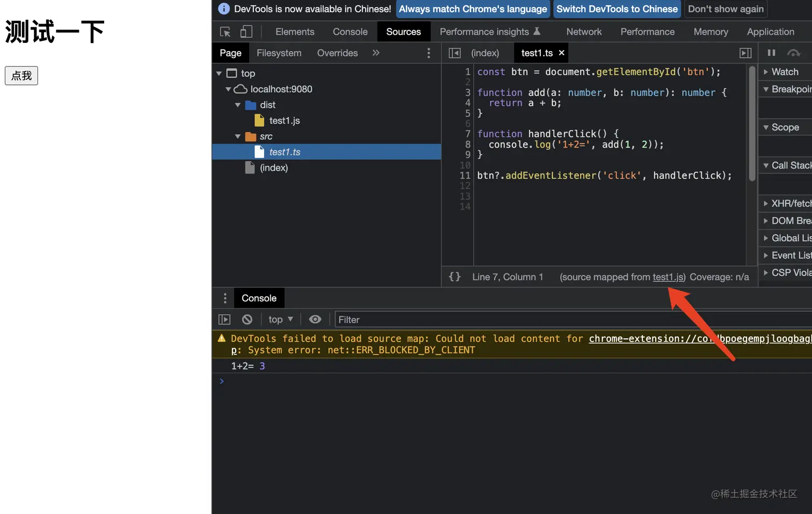
Task: Click the warning icon on the source map message
Action: click(x=221, y=338)
